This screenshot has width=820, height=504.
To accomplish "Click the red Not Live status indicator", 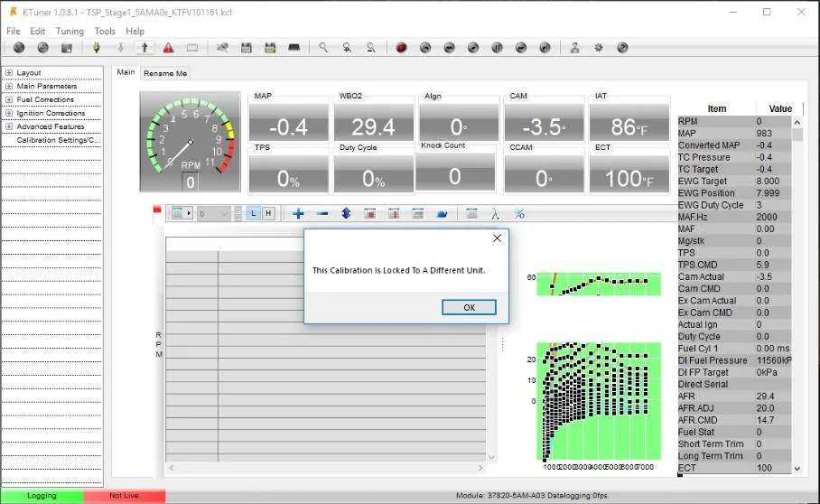I will (x=124, y=496).
